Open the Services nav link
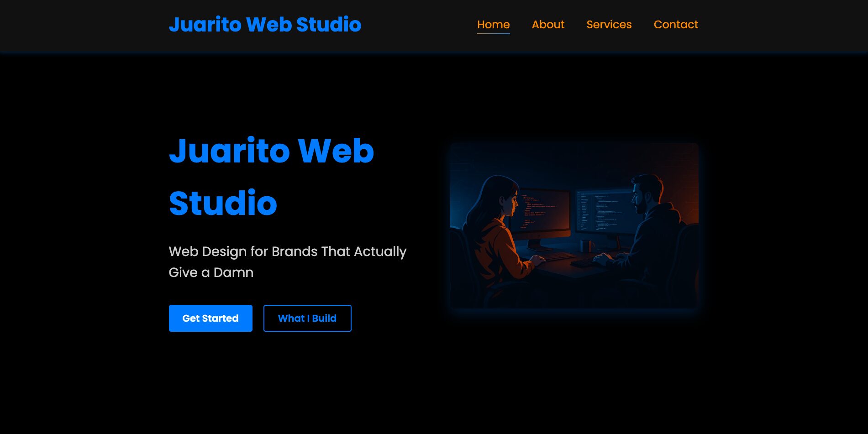The width and height of the screenshot is (868, 434). coord(609,25)
